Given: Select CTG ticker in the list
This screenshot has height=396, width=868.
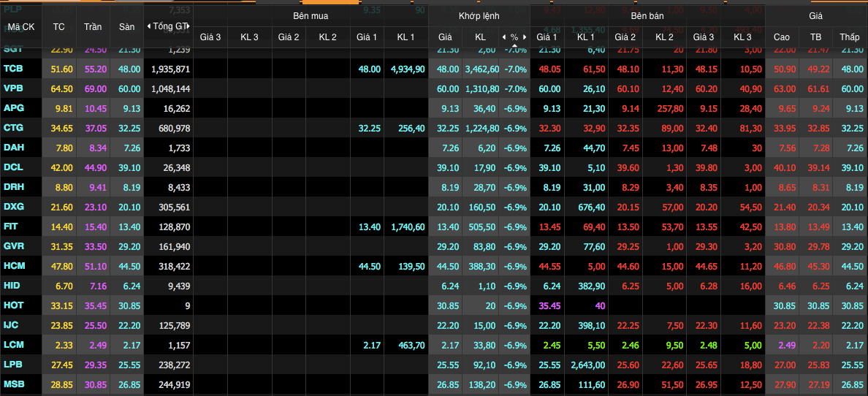Looking at the screenshot, I should click(x=13, y=128).
